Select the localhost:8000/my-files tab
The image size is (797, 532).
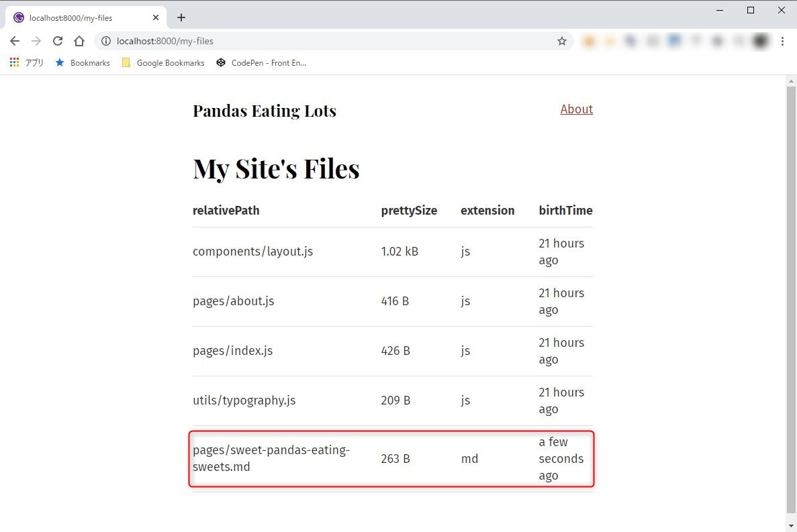(x=85, y=17)
